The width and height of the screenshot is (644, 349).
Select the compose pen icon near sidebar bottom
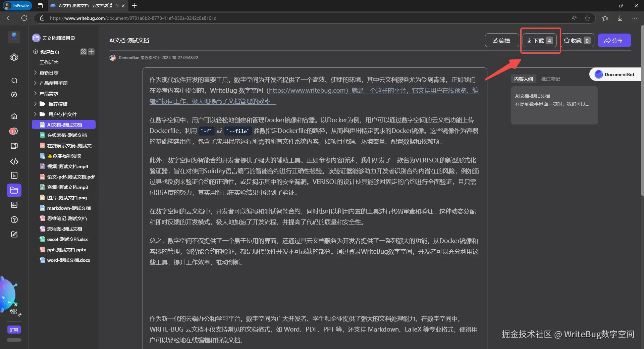coord(14,235)
